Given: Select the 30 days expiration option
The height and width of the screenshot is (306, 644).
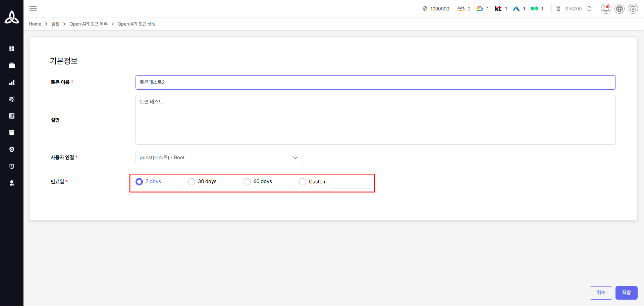Looking at the screenshot, I should [x=192, y=182].
